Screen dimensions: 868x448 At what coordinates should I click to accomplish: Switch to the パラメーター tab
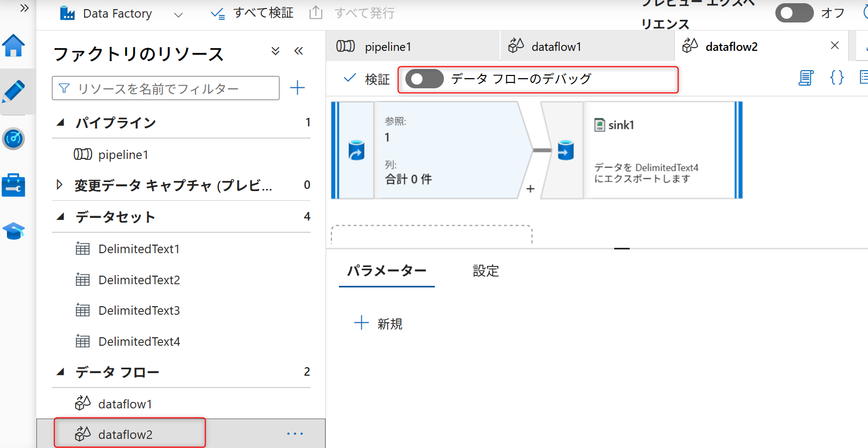tap(387, 271)
